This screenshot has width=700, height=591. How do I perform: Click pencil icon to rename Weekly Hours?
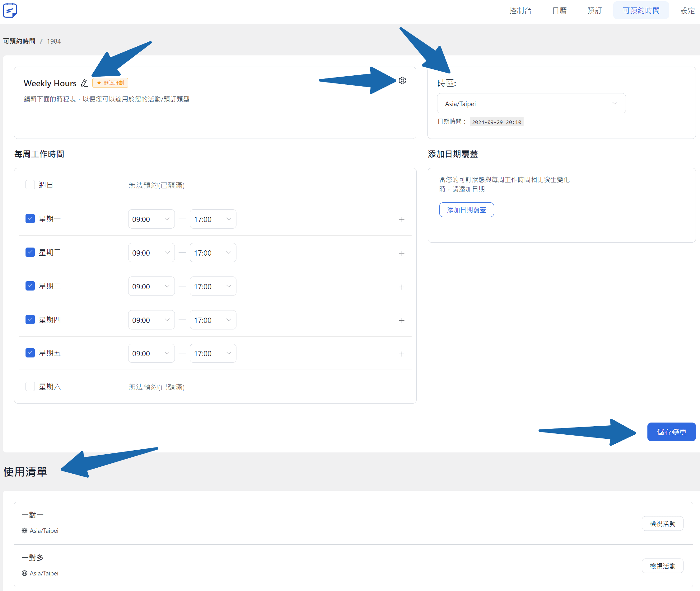point(84,83)
